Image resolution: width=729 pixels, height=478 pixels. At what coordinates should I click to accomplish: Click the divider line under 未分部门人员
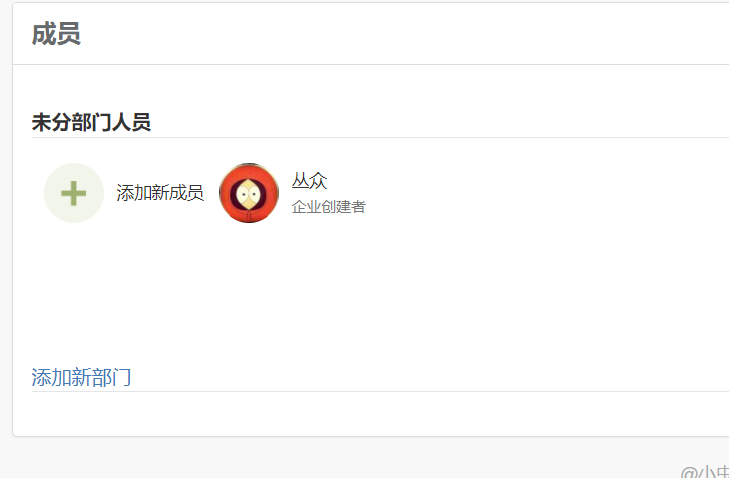[x=380, y=138]
